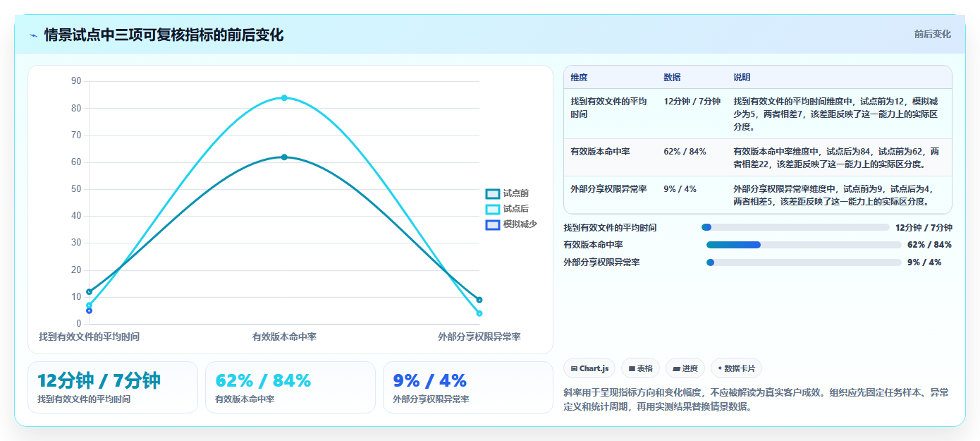Image resolution: width=980 pixels, height=441 pixels.
Task: Toggle the 模拟减少 legend entry
Action: tap(512, 224)
